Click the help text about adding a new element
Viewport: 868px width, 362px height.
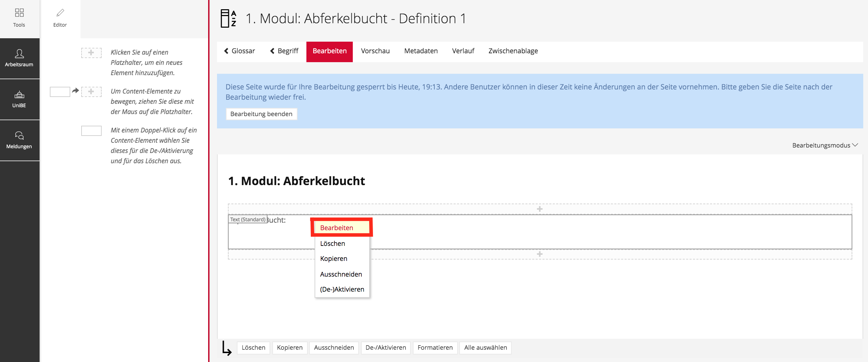[x=147, y=62]
